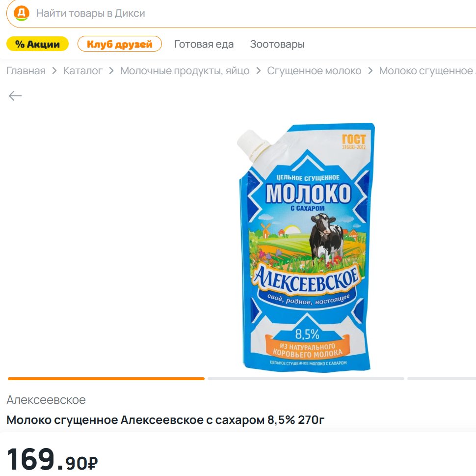Click the bold product title ending in "8,5% 270г"

(165, 420)
